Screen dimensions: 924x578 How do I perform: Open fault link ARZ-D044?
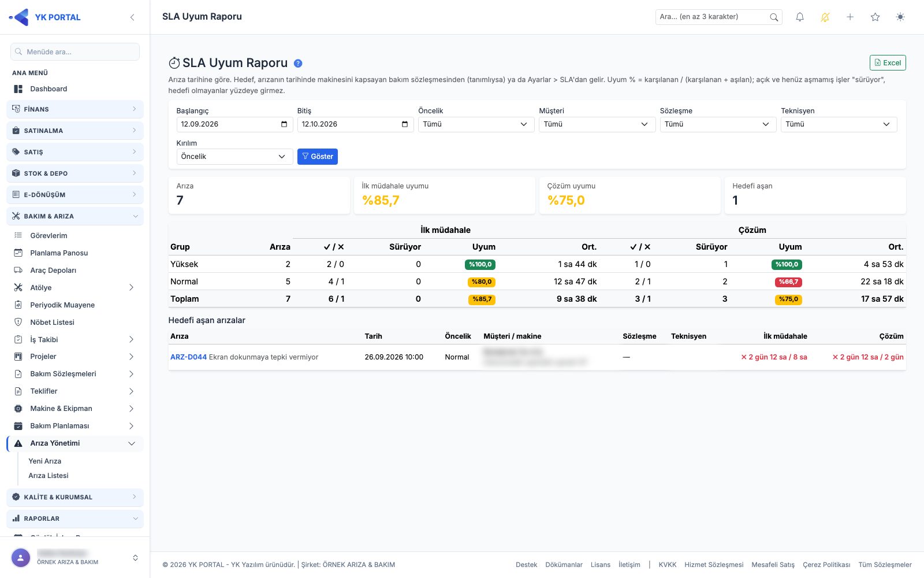[x=188, y=357]
